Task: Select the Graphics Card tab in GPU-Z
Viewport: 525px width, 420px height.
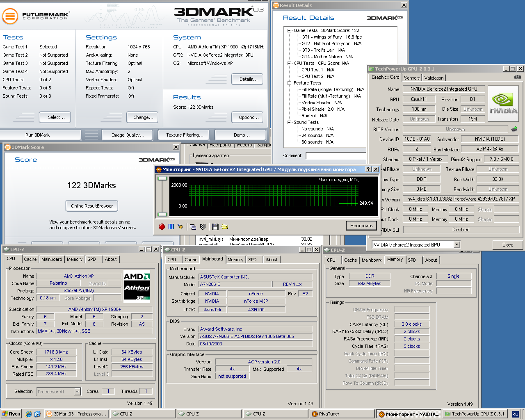Action: coord(385,77)
